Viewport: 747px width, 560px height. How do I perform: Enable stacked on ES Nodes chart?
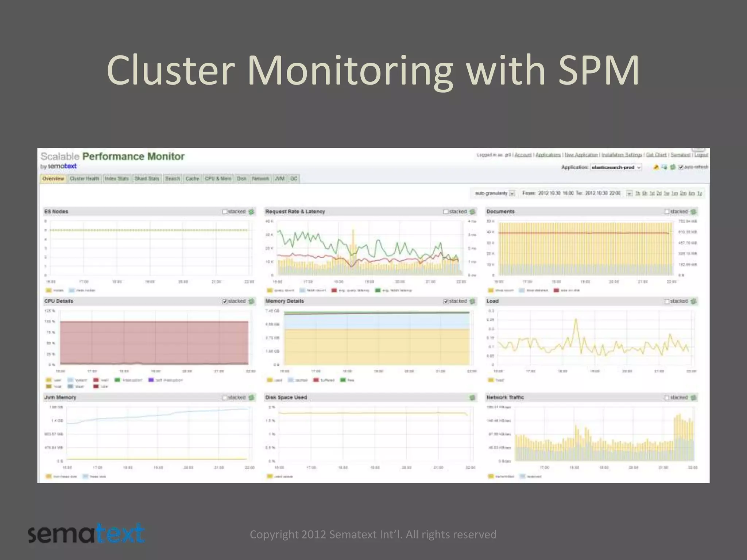coord(225,212)
